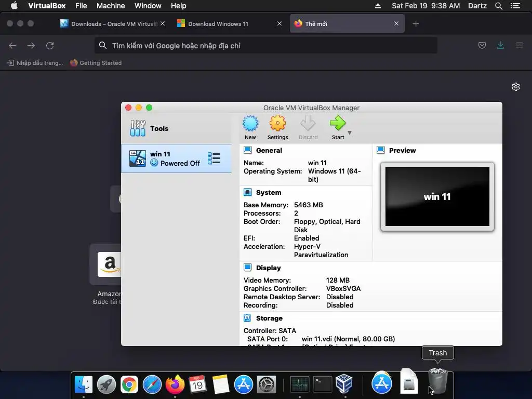Open Notes from the Dock

tap(220, 384)
